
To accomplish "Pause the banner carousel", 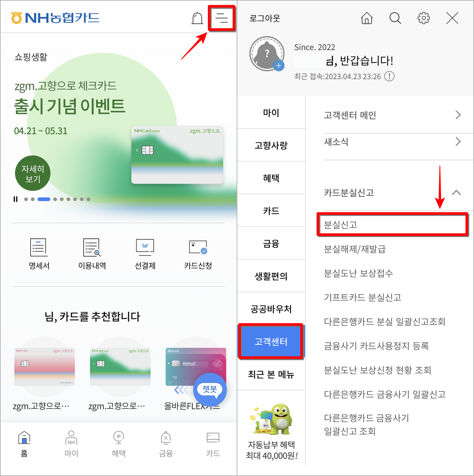I will (x=15, y=199).
